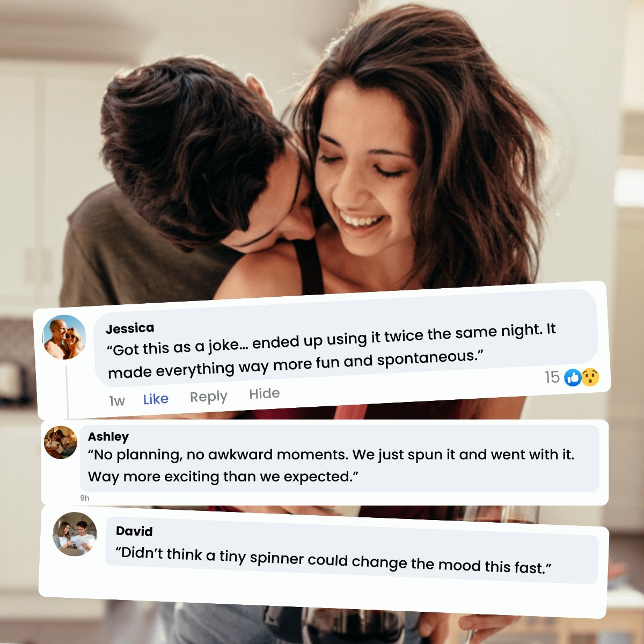Open David's profile avatar
This screenshot has width=644, height=644.
coord(75,533)
